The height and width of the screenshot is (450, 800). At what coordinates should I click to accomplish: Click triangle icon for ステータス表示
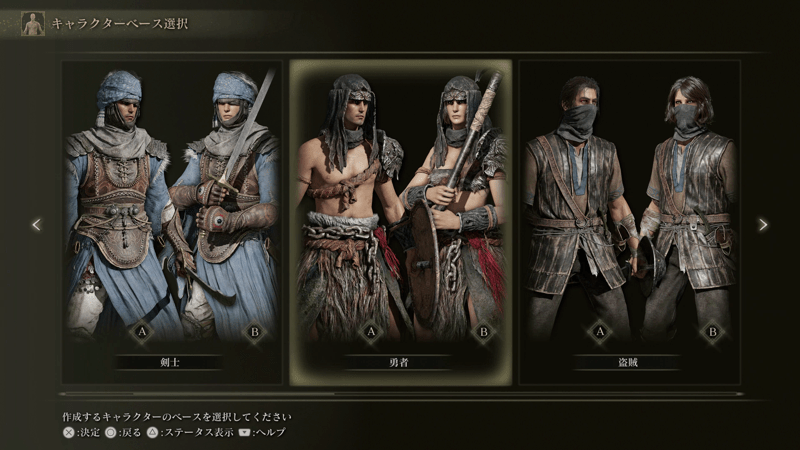(152, 433)
